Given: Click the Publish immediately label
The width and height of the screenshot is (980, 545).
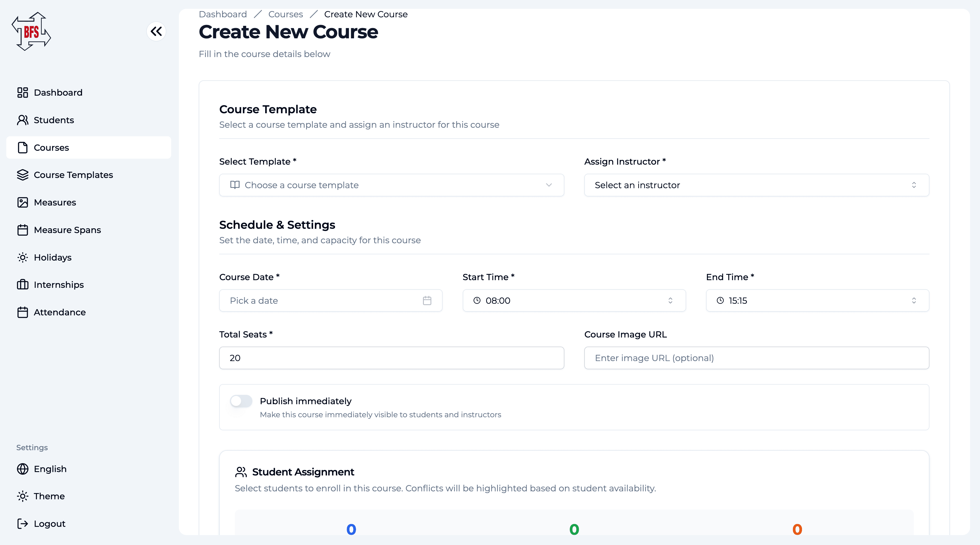Looking at the screenshot, I should (305, 401).
